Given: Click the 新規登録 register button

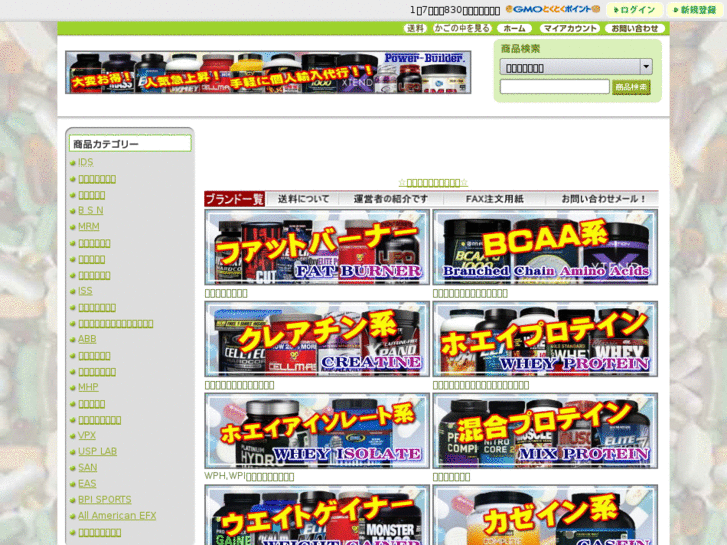Looking at the screenshot, I should tap(694, 10).
